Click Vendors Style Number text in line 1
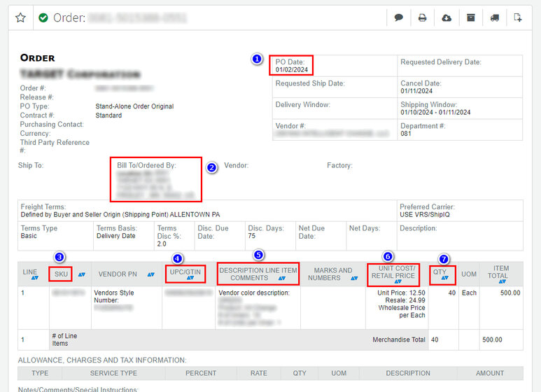 coord(114,297)
